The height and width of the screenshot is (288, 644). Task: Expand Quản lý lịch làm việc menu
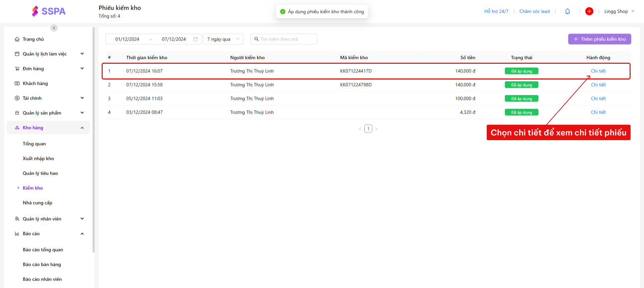tap(82, 54)
